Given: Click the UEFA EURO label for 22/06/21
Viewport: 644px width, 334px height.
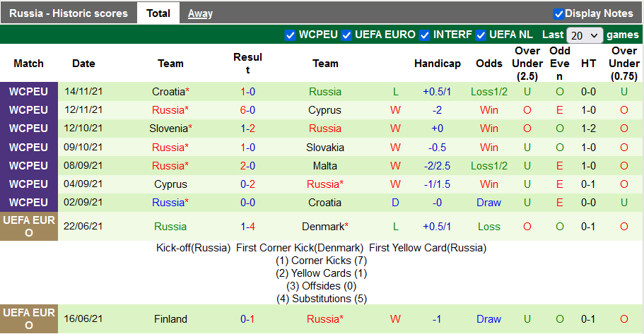Looking at the screenshot, I should tap(29, 227).
